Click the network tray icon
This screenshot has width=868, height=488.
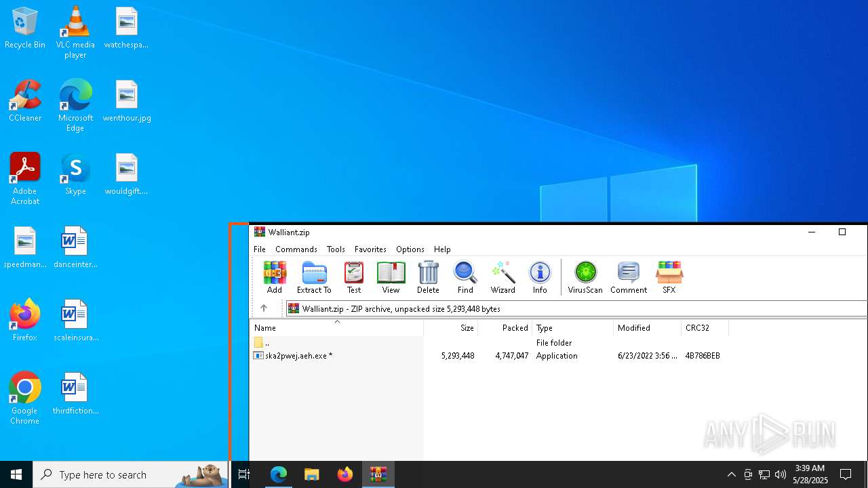(764, 474)
